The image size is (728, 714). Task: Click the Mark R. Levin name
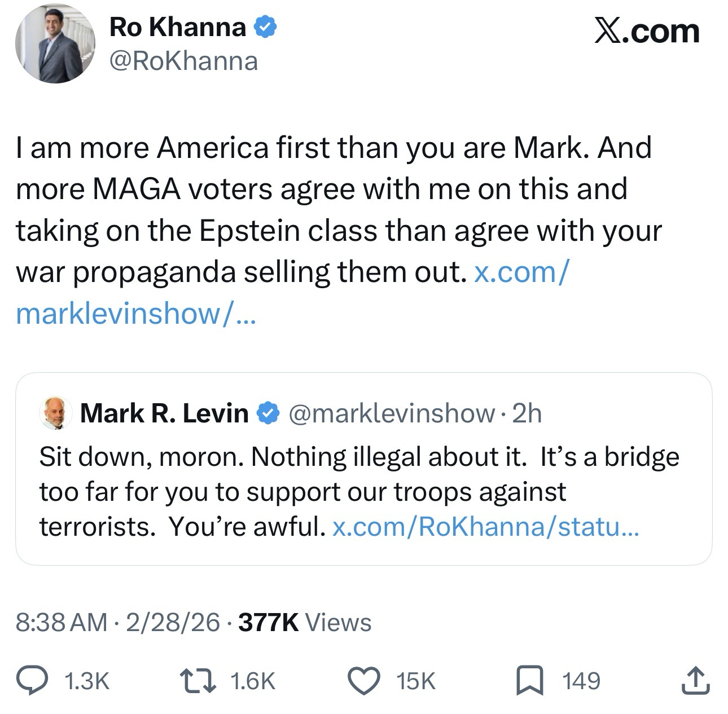click(x=164, y=413)
